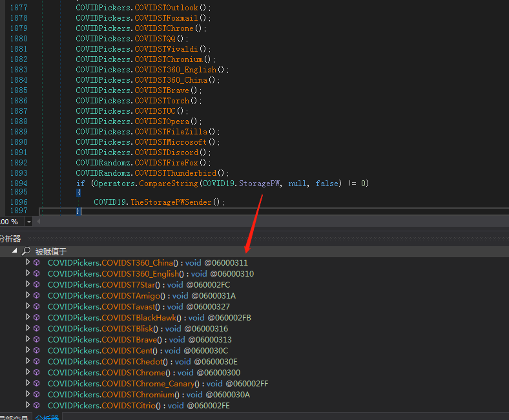Click the 分析器 panel title
The width and height of the screenshot is (509, 420).
pyautogui.click(x=10, y=238)
